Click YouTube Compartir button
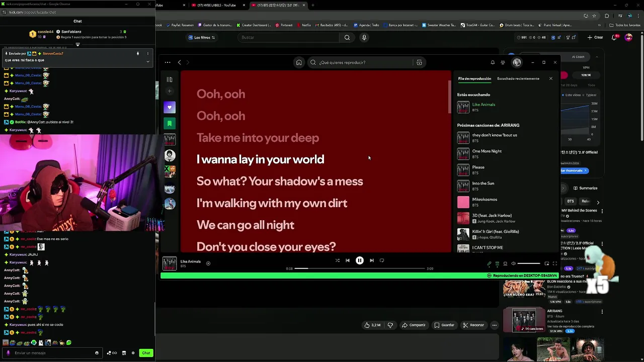 [414, 325]
